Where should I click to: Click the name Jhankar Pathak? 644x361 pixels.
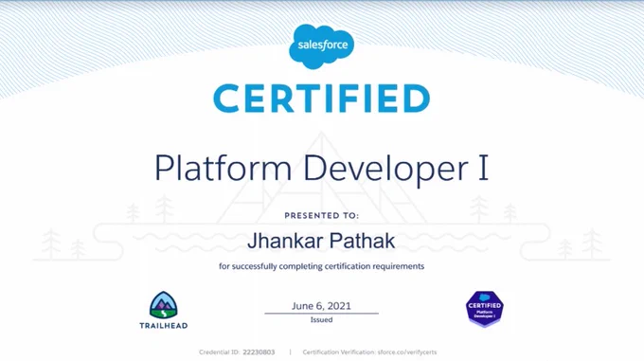pyautogui.click(x=321, y=241)
